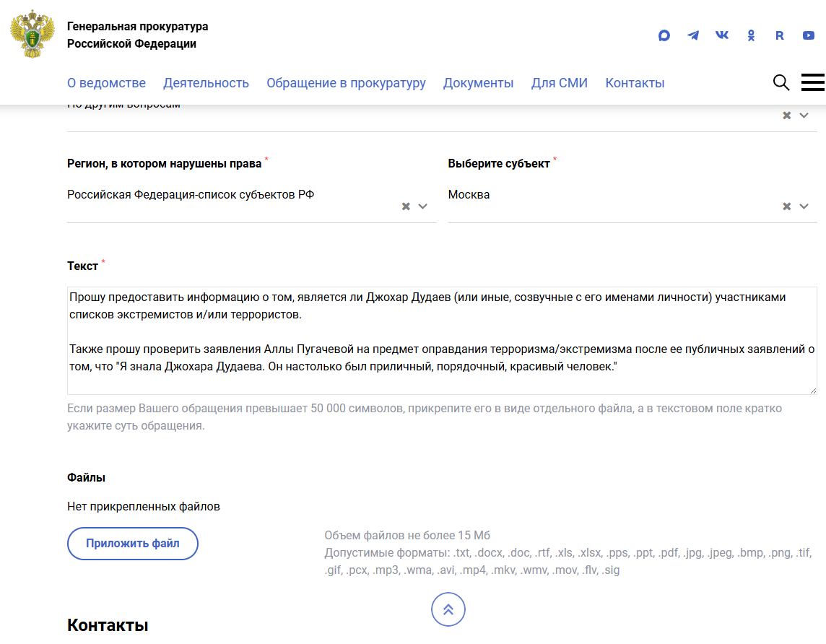Click the Rutube "R" icon
Viewport: 826px width, 644px height.
click(x=780, y=35)
